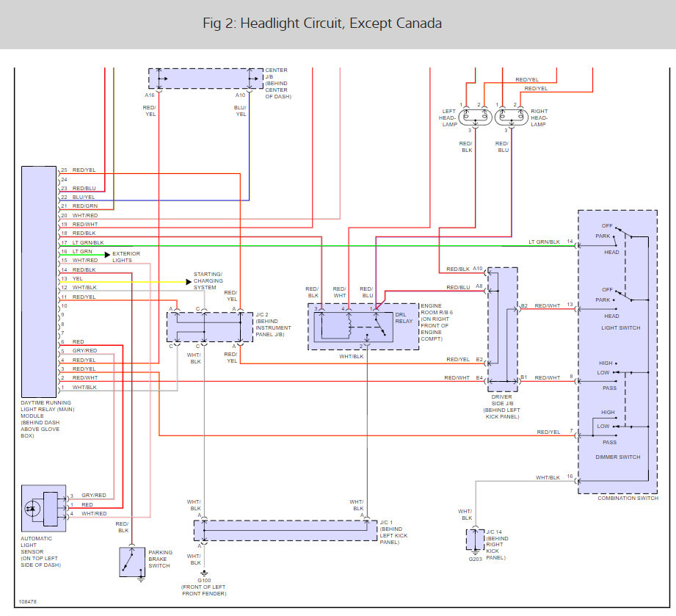676x616 pixels.
Task: Click the 'E2' connector label on driver J/B
Action: coord(479,359)
